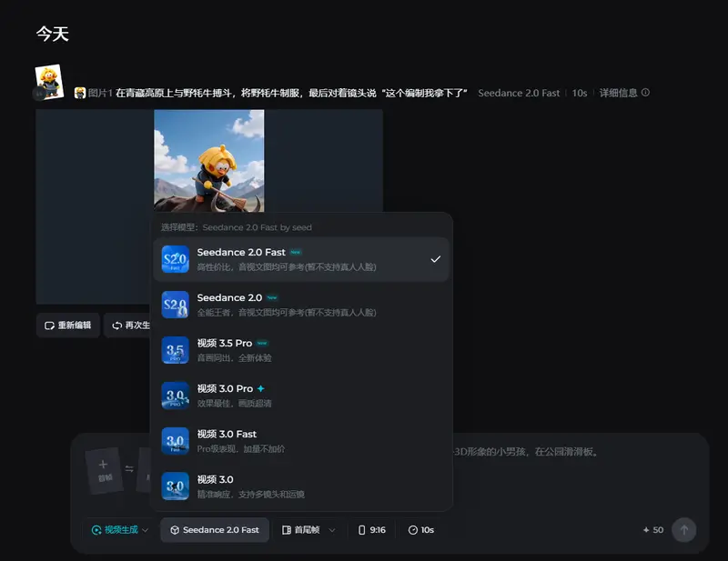The image size is (728, 561).
Task: Confirm the checked Seedance 2.0 Fast selection
Action: pos(435,258)
